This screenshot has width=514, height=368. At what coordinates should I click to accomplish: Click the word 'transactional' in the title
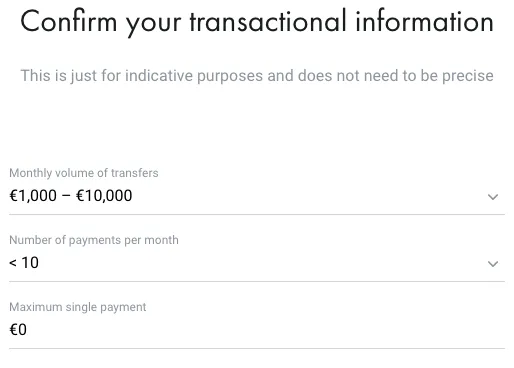268,22
